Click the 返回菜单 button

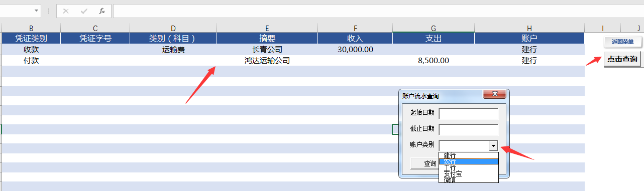[622, 42]
